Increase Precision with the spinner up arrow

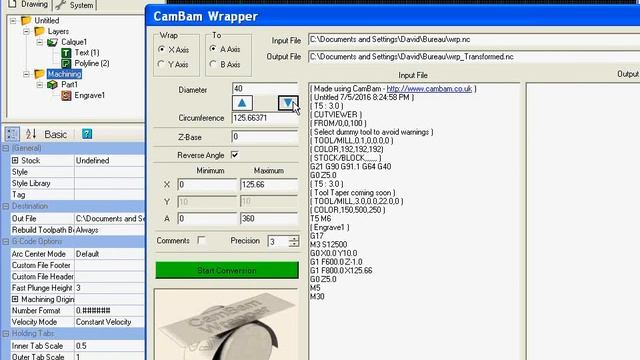293,238
